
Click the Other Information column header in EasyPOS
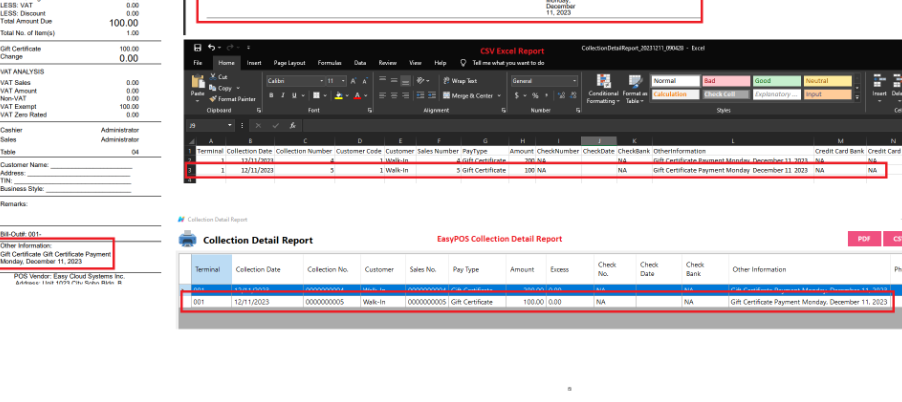point(811,269)
